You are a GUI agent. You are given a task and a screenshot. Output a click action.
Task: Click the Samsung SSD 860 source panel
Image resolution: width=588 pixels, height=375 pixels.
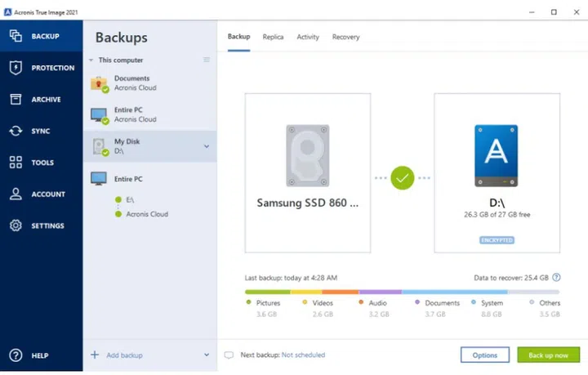point(307,172)
